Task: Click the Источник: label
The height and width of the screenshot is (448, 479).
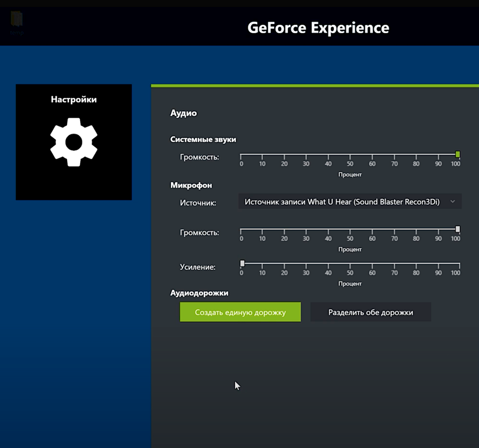Action: click(198, 203)
